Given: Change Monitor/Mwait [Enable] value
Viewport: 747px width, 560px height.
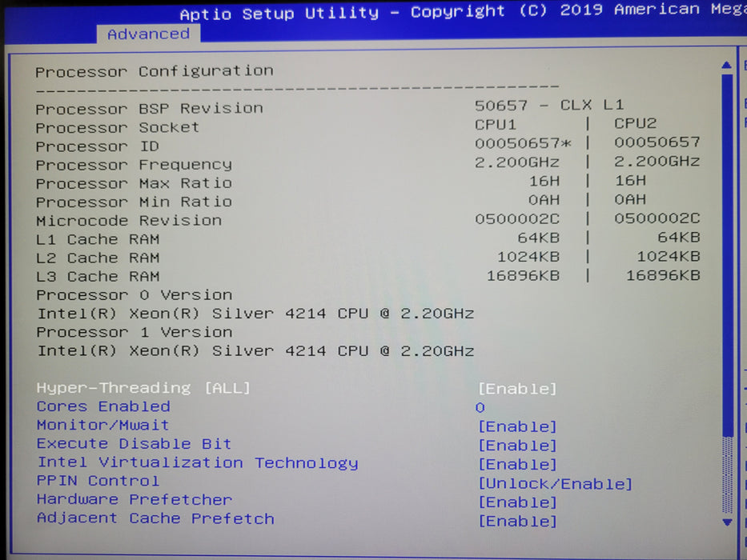Looking at the screenshot, I should 517,426.
